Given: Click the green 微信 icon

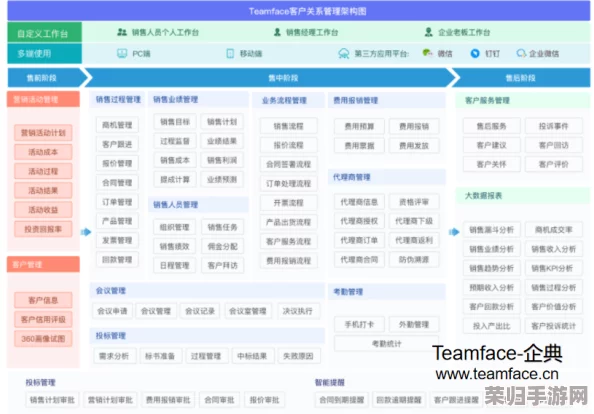Looking at the screenshot, I should pos(427,53).
